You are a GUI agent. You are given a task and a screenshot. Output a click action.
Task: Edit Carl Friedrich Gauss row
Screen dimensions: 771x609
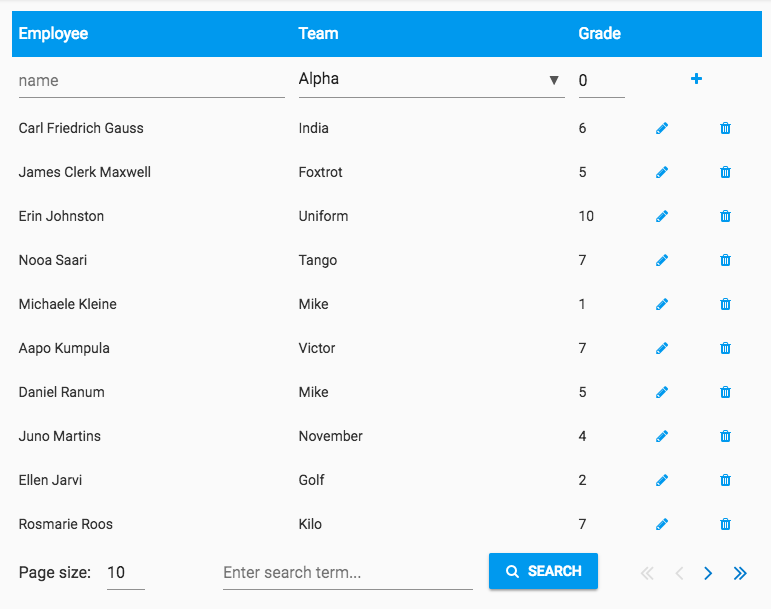point(661,128)
